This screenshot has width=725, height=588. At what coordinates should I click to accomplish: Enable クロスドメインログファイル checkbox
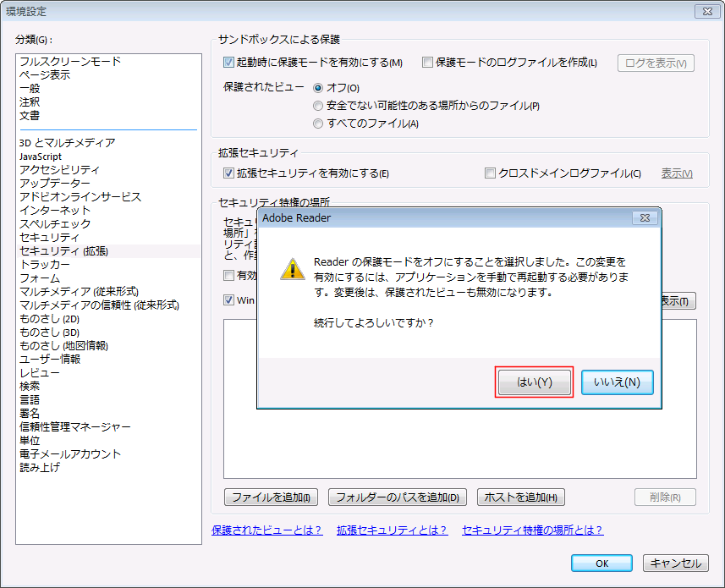490,173
